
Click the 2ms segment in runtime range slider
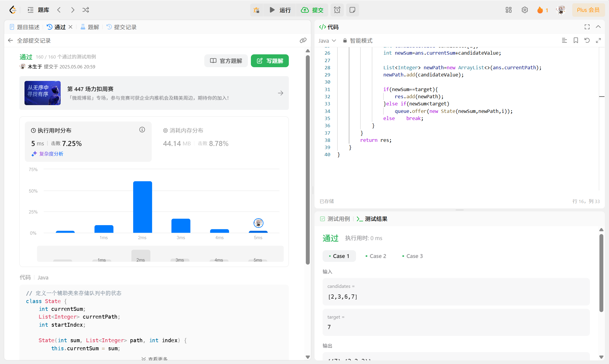tap(141, 256)
